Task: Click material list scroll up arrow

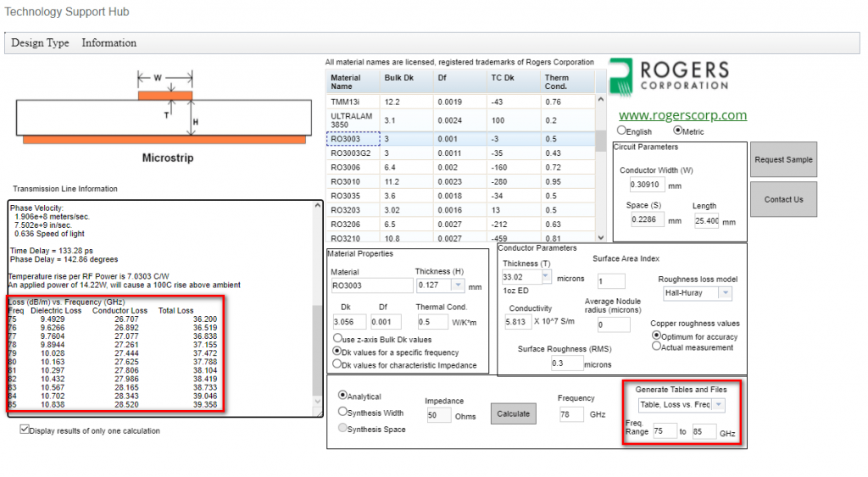Action: (x=601, y=100)
